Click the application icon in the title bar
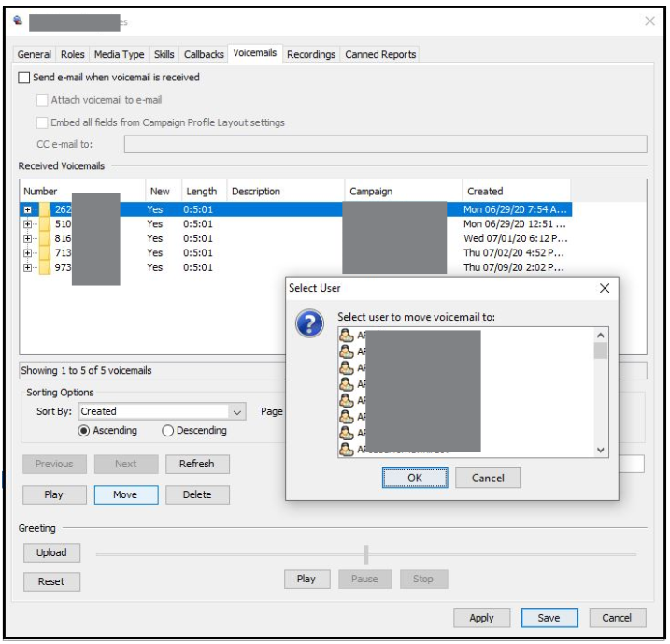 (x=18, y=21)
